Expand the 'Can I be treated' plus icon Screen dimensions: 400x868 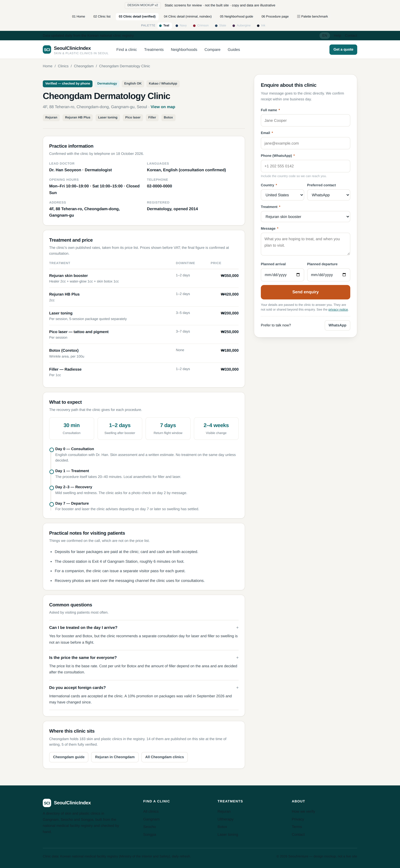click(237, 627)
